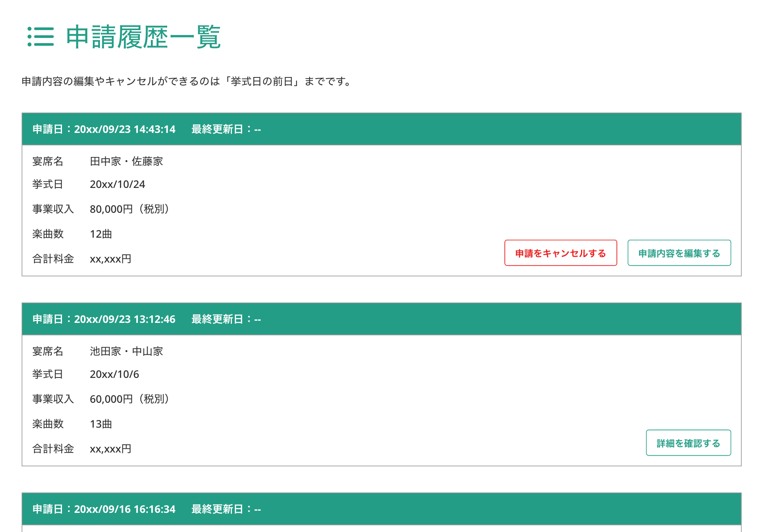Click 合計料金 in the 池田家・中山家 card
769x532 pixels.
(x=53, y=449)
